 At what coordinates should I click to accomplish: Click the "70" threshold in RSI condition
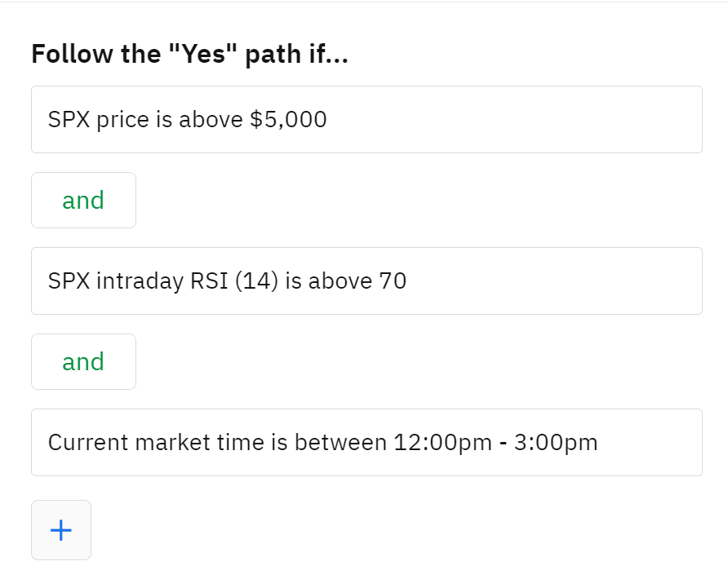[393, 281]
